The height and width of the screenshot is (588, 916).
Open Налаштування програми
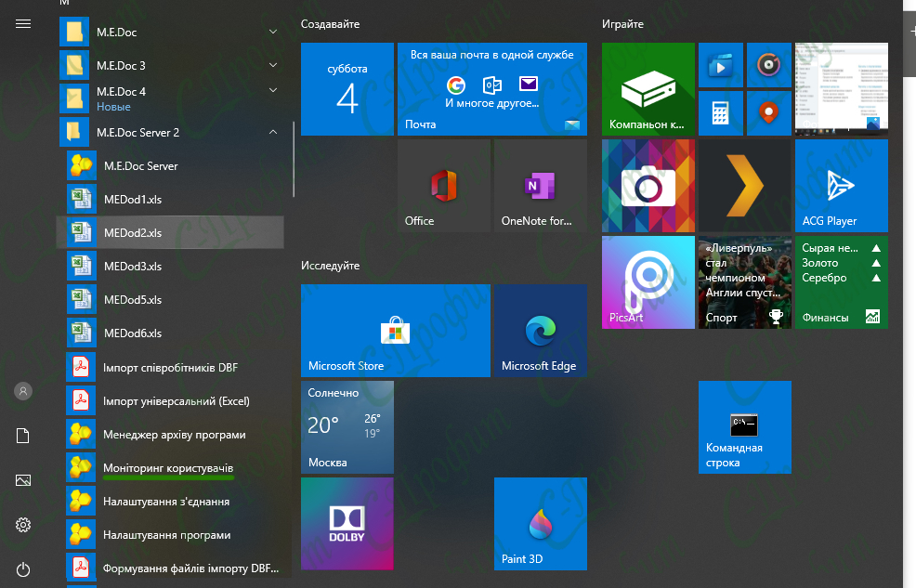click(171, 535)
